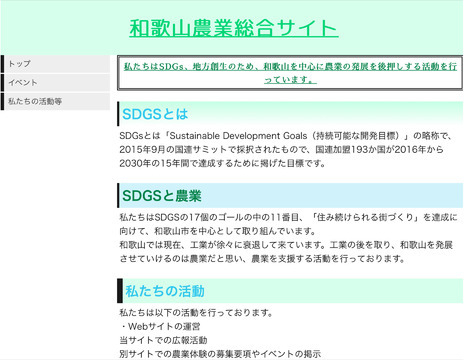Open the 和歌山農業総合サイト title link
Screen dimensions: 464x360
click(x=234, y=28)
